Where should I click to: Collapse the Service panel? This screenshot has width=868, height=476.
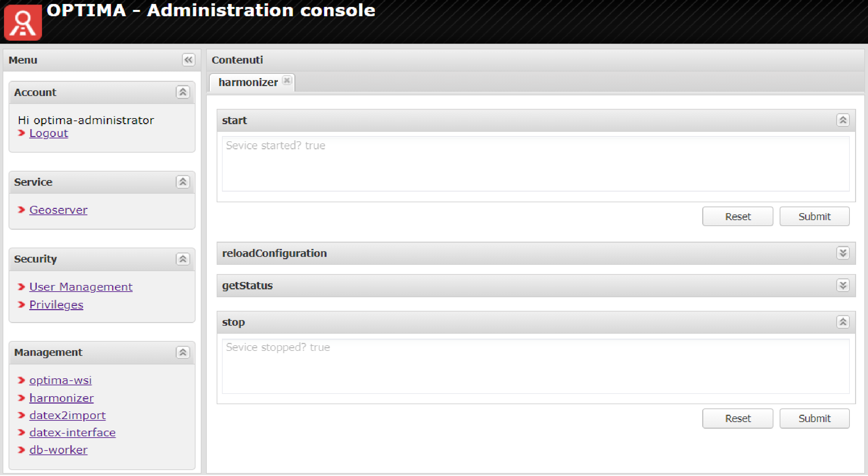pos(183,182)
